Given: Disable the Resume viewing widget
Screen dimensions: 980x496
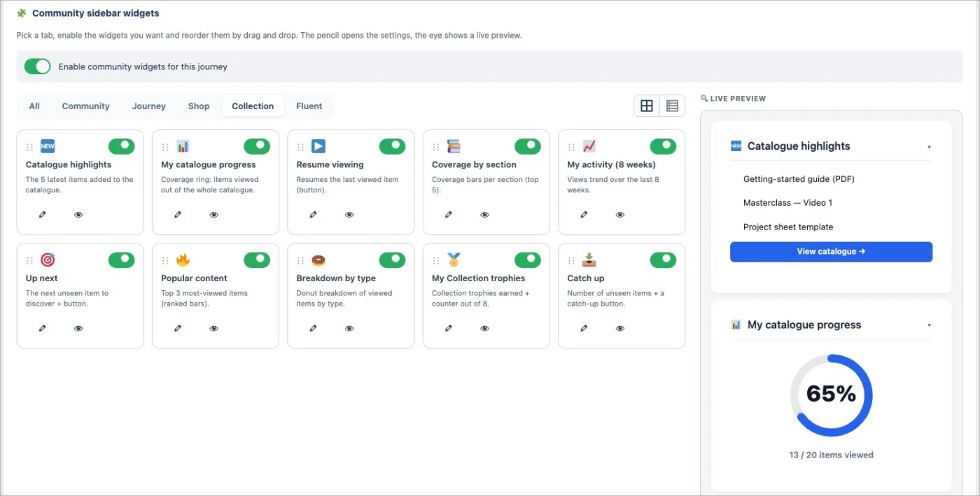Looking at the screenshot, I should pos(392,146).
